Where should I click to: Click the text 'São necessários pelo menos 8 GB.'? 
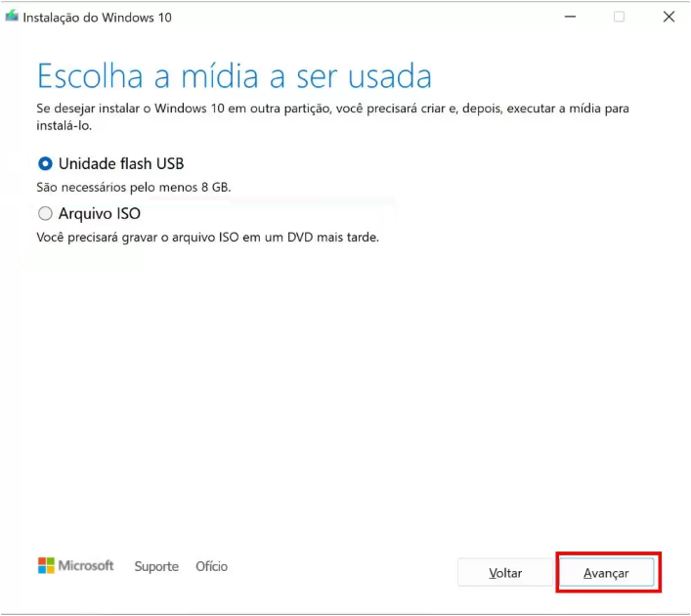pos(134,188)
